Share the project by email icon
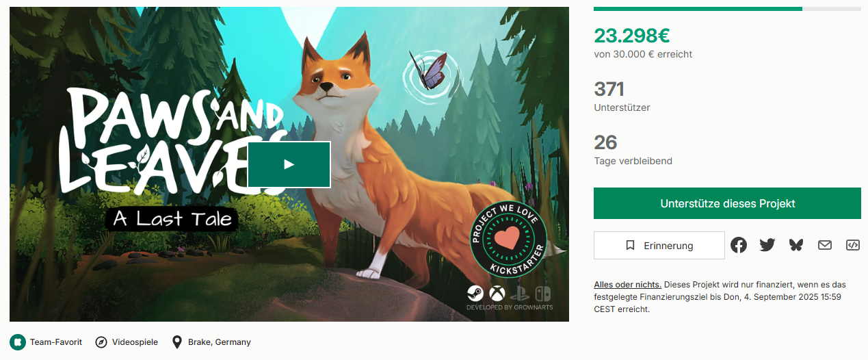Screen dimensions: 868x360 tap(825, 245)
